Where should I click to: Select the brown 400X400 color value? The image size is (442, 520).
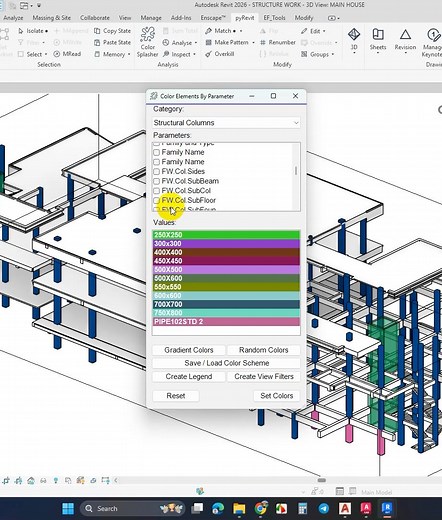click(226, 252)
